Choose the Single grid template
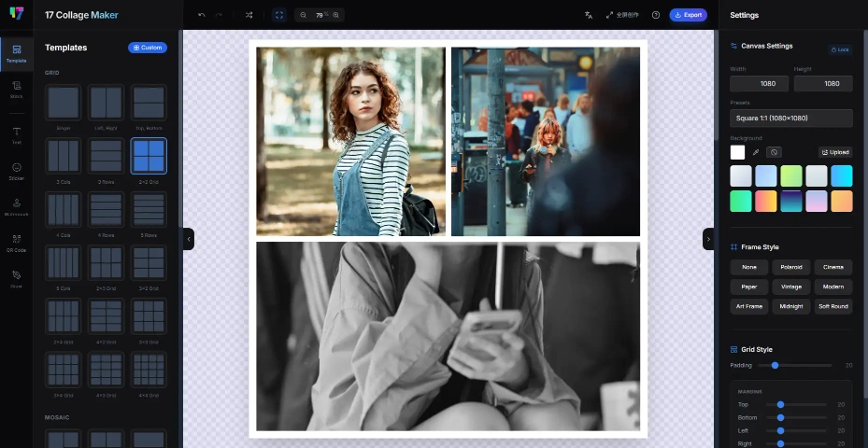 click(64, 103)
